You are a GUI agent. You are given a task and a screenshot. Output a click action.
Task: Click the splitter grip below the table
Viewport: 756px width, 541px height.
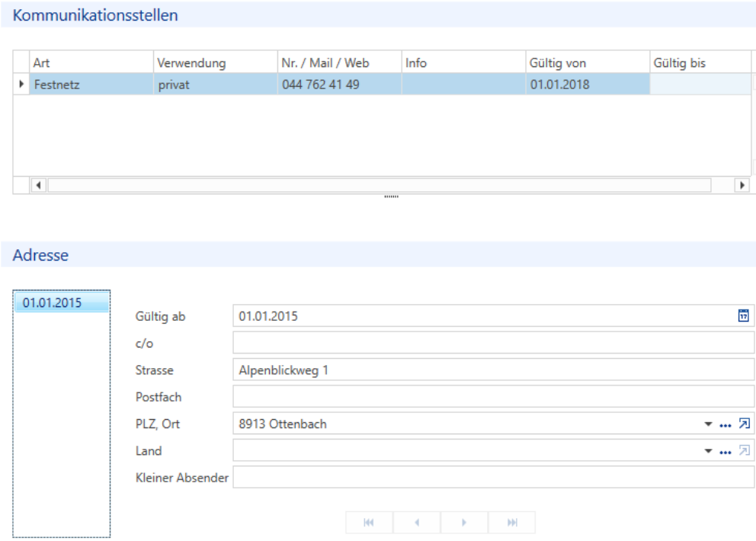tap(391, 197)
